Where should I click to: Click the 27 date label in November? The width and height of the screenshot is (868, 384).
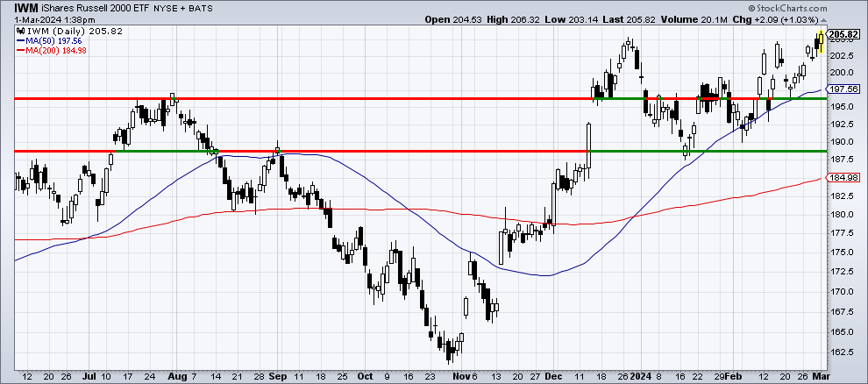click(x=534, y=376)
